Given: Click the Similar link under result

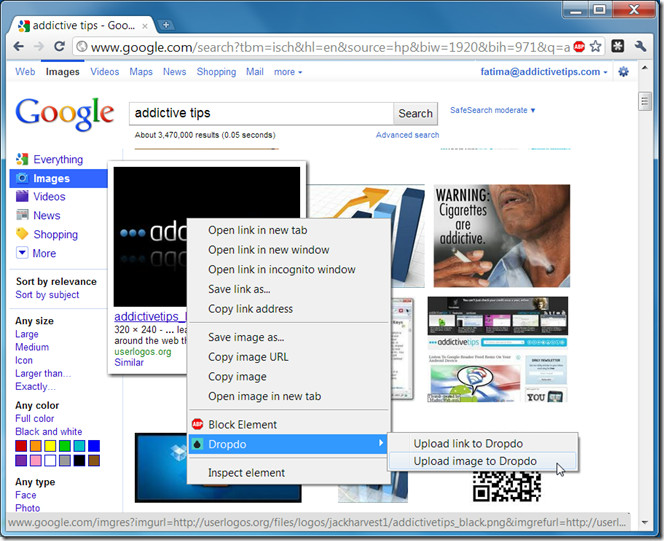Looking at the screenshot, I should point(129,362).
